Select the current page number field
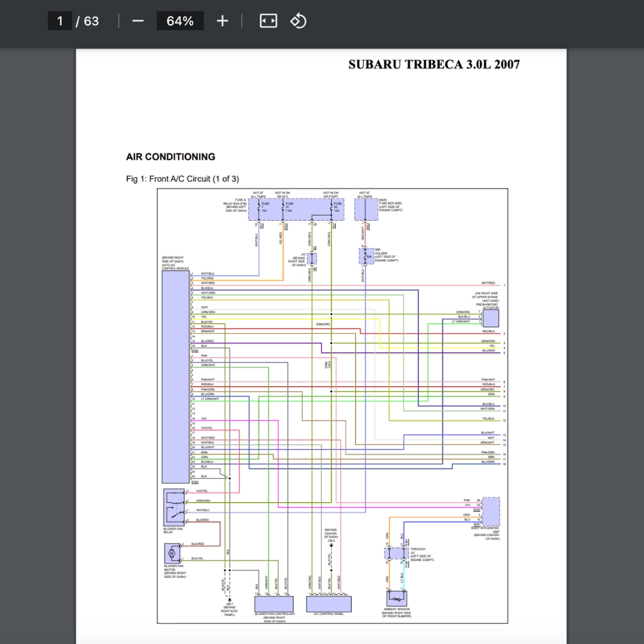 60,21
